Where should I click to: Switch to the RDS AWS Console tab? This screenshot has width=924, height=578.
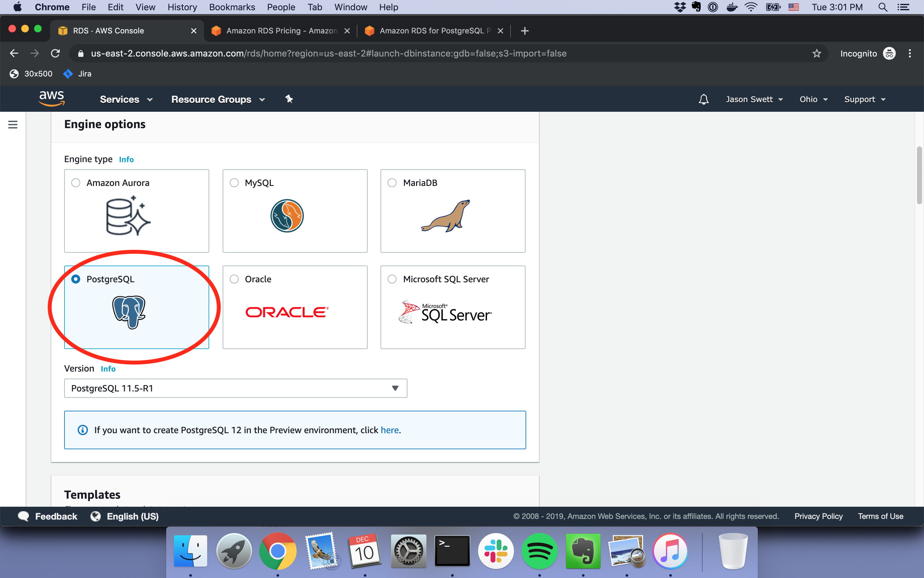tap(127, 31)
